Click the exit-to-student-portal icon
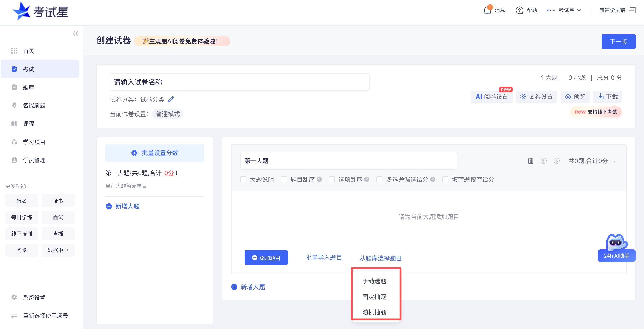The width and height of the screenshot is (644, 329). (633, 10)
